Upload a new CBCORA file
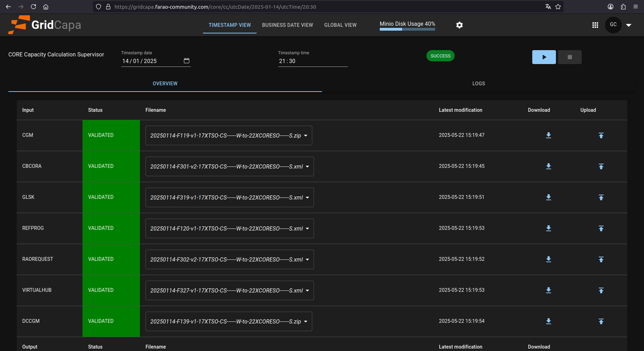 click(x=601, y=166)
